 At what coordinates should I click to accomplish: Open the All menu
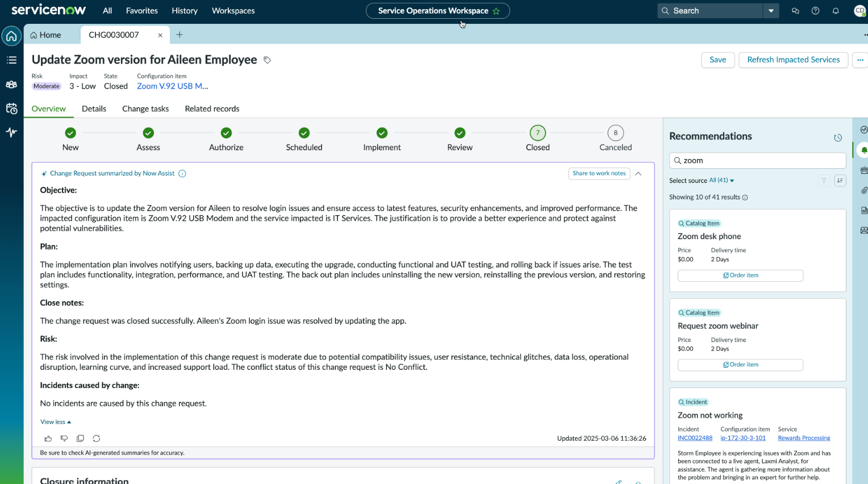tap(107, 11)
